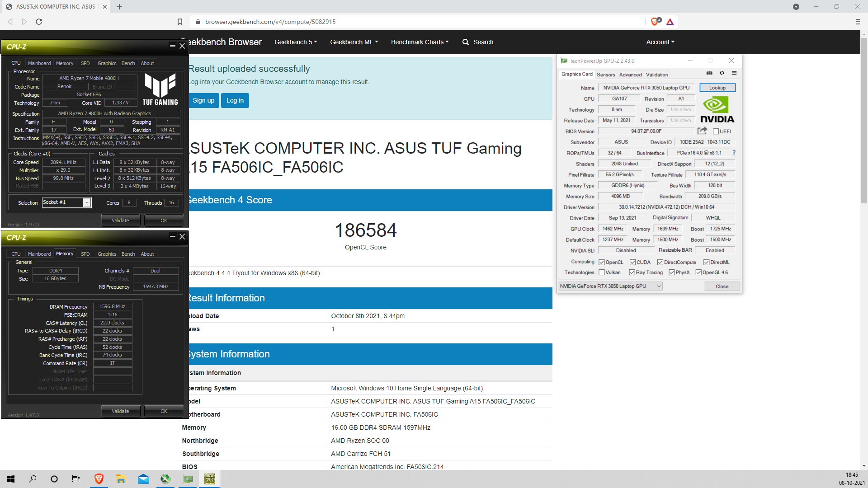Click the browser address bar URL
The image size is (868, 488).
point(270,22)
